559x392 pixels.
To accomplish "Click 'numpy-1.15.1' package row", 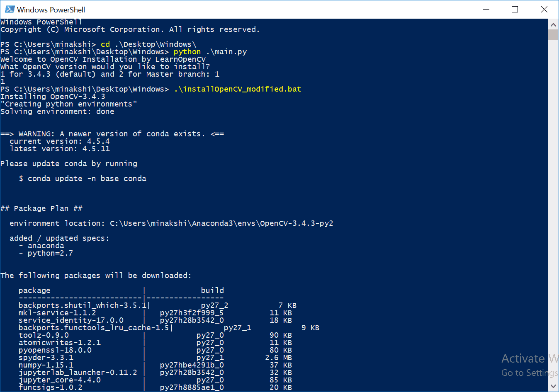I will 155,365.
